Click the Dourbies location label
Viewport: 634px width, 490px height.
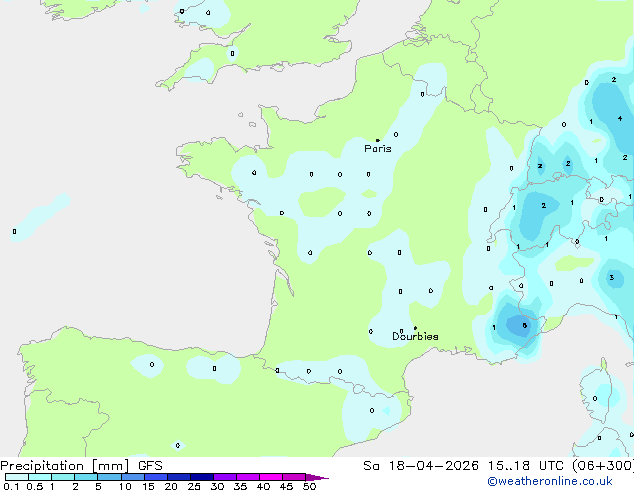point(415,336)
